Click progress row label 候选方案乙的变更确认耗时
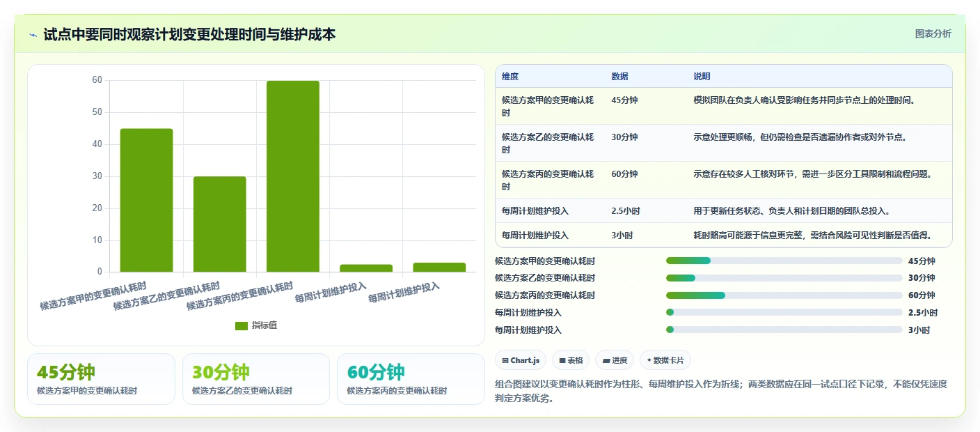This screenshot has height=432, width=980. point(545,278)
